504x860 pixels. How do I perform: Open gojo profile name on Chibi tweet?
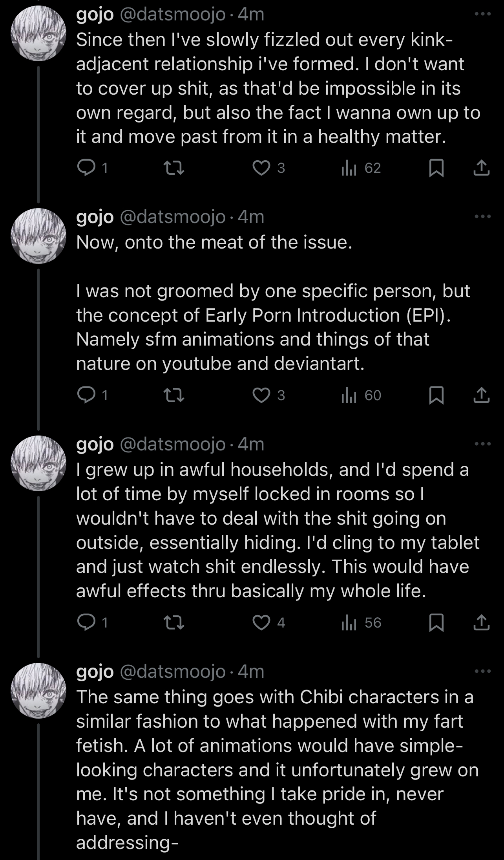95,672
